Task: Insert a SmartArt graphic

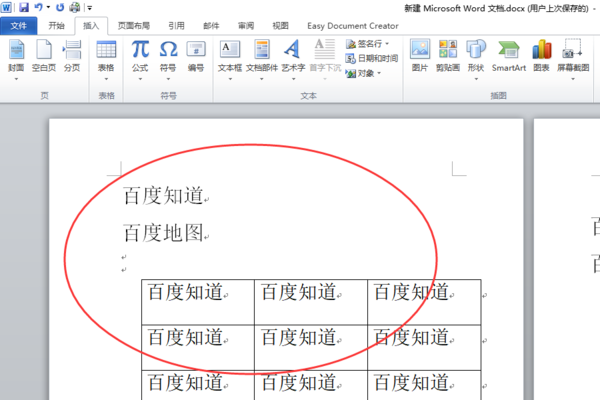Action: 509,56
